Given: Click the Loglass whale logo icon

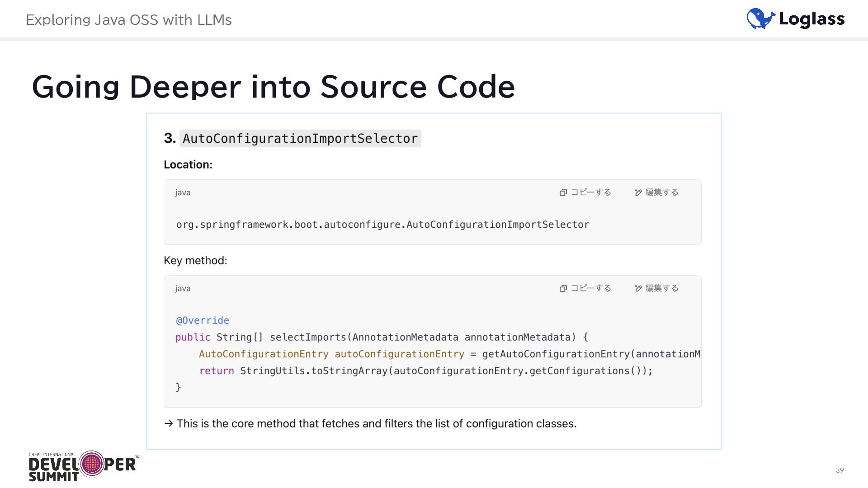Looking at the screenshot, I should pyautogui.click(x=760, y=19).
